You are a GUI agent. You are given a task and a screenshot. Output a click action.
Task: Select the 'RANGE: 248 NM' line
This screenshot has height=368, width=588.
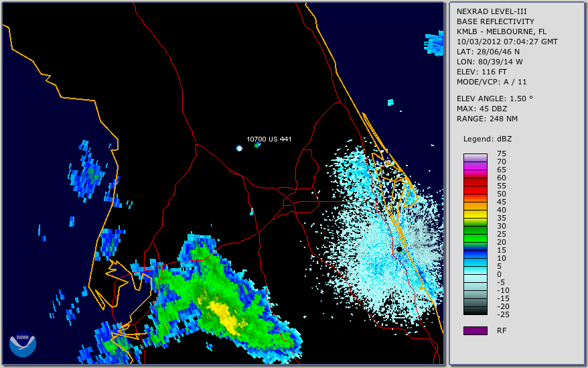pyautogui.click(x=487, y=119)
